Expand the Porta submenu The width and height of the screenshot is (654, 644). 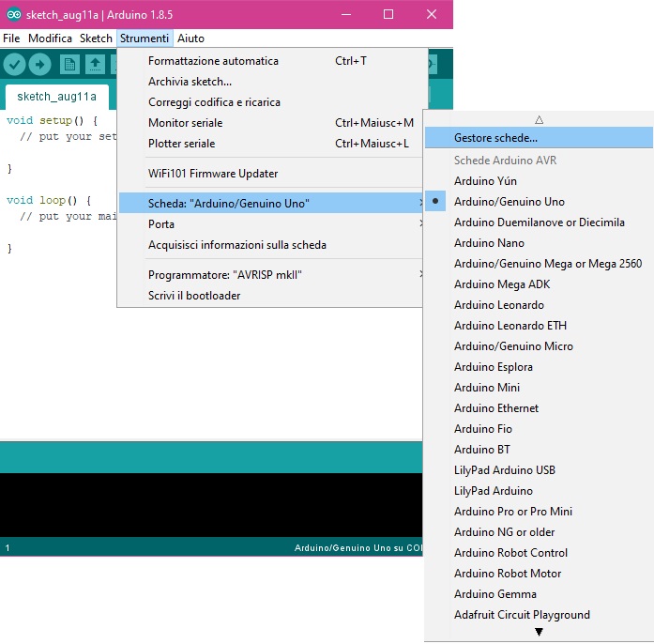(270, 224)
